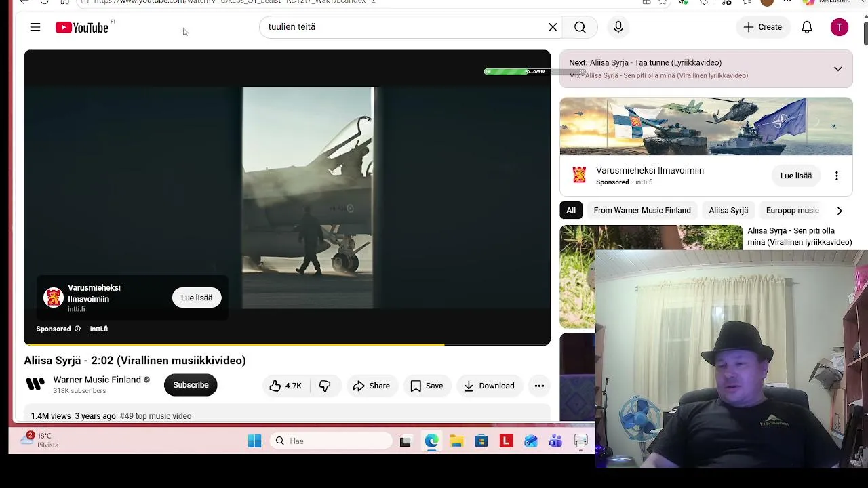
Task: Share the video
Action: [x=371, y=386]
